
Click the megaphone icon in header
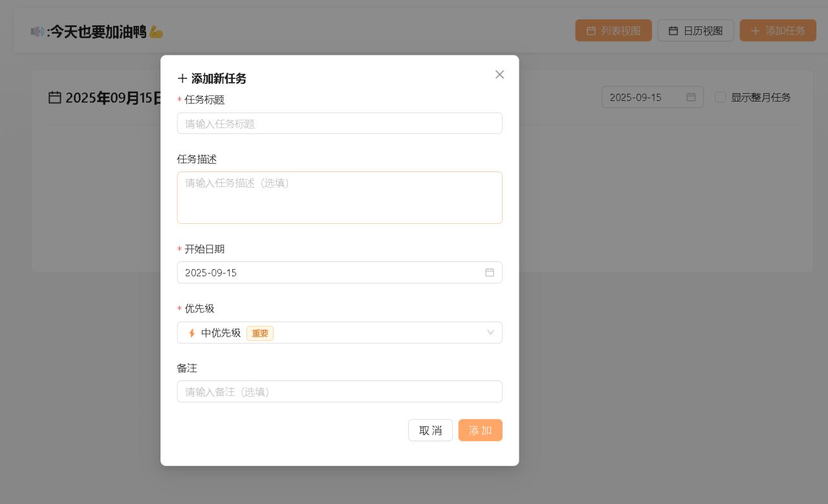click(38, 31)
